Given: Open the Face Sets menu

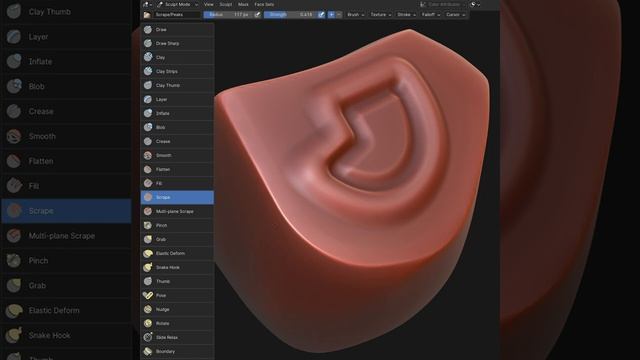Looking at the screenshot, I should (264, 4).
